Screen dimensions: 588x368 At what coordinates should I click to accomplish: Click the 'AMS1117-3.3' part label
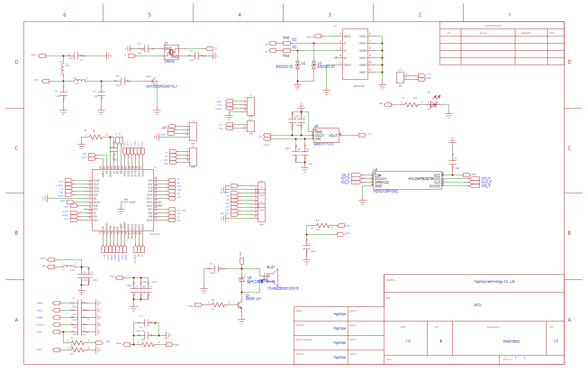point(323,144)
